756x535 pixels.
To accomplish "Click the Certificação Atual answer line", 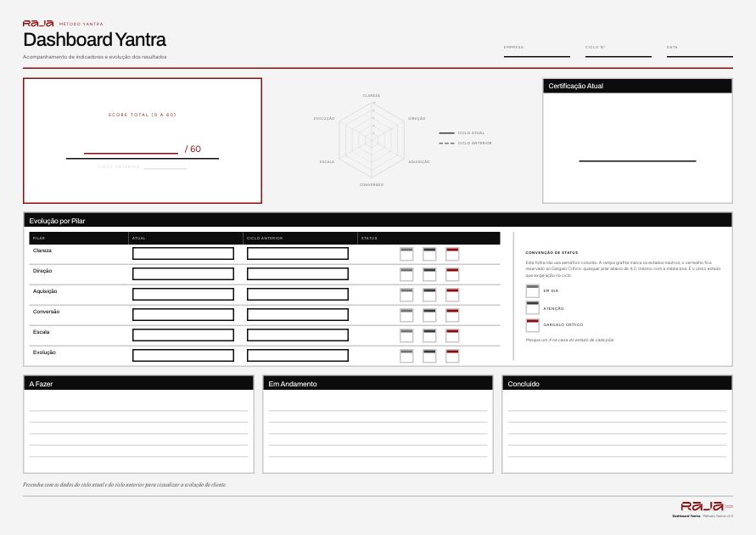I will [x=637, y=160].
